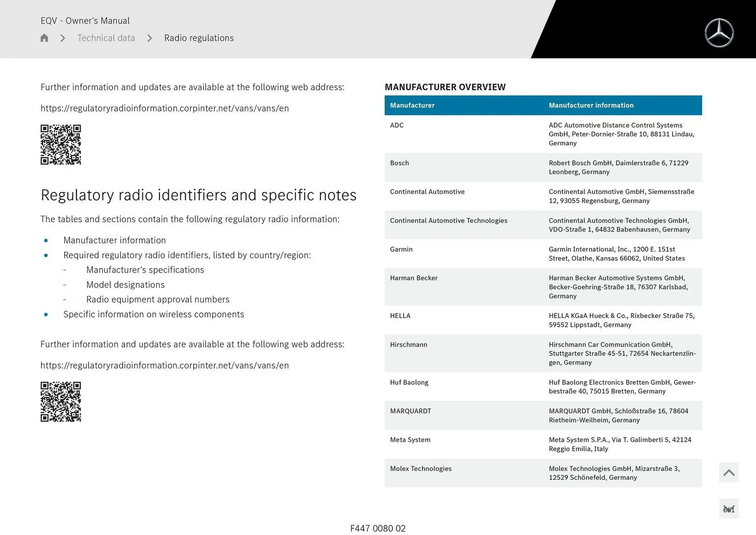Click the scroll-up chevron button
Image resolution: width=756 pixels, height=535 pixels.
pos(728,472)
